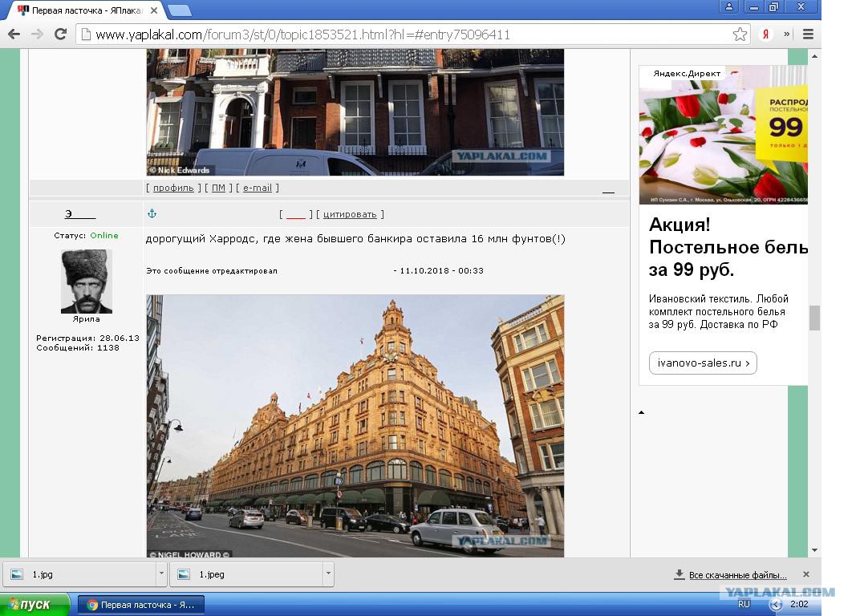The width and height of the screenshot is (856, 616).
Task: Click the RU language indicator in tray
Action: [x=744, y=604]
